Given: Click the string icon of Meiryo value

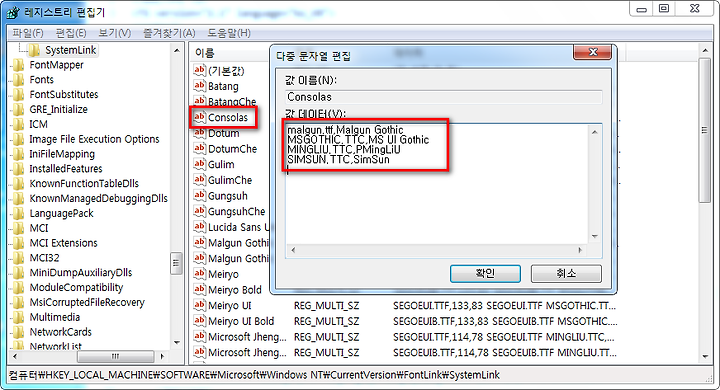Looking at the screenshot, I should click(x=199, y=274).
